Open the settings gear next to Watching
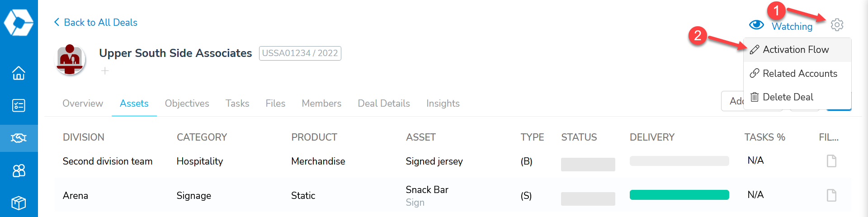Screen dimensions: 868x217 [x=837, y=25]
